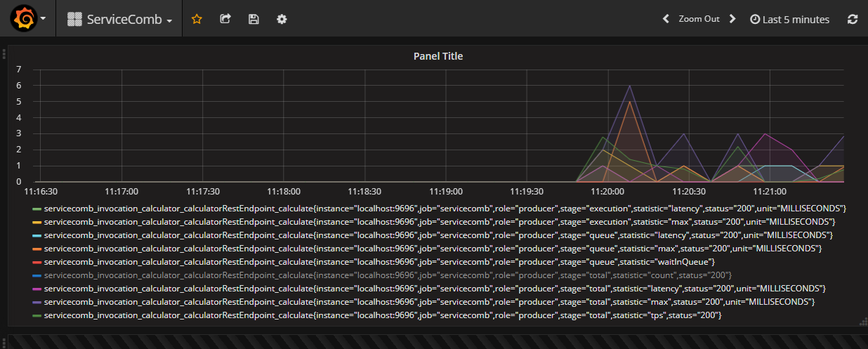Toggle the queue waitInQueue legend series
Image resolution: width=868 pixels, height=349 pixels.
click(379, 262)
